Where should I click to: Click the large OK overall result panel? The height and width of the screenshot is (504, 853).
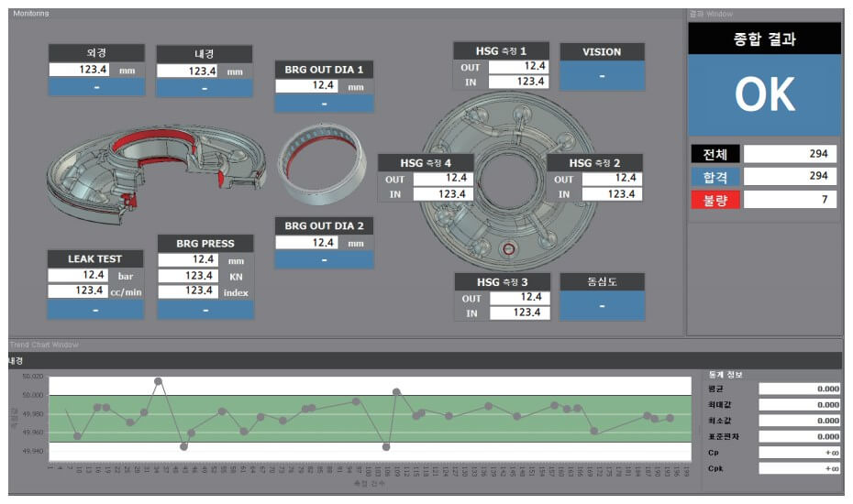(763, 94)
